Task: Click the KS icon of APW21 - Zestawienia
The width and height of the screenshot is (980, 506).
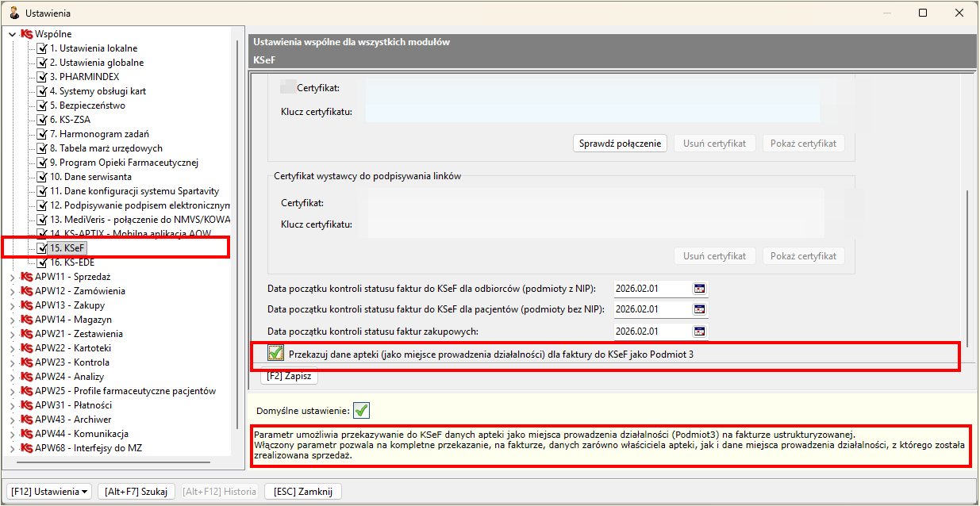Action: pyautogui.click(x=27, y=334)
